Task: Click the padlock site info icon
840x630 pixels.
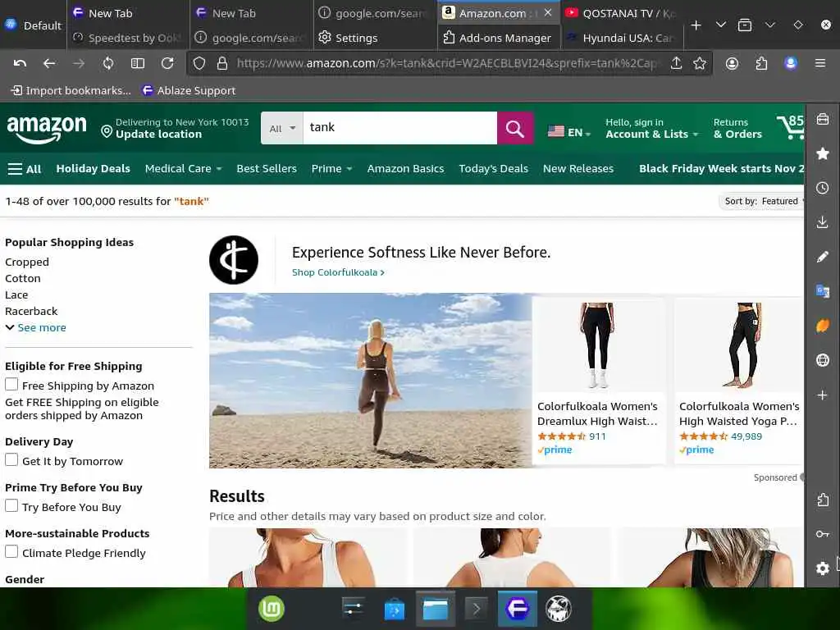Action: tap(222, 63)
